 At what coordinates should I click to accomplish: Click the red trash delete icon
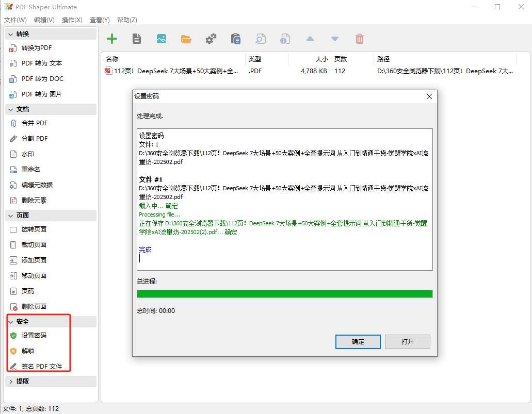pos(360,39)
